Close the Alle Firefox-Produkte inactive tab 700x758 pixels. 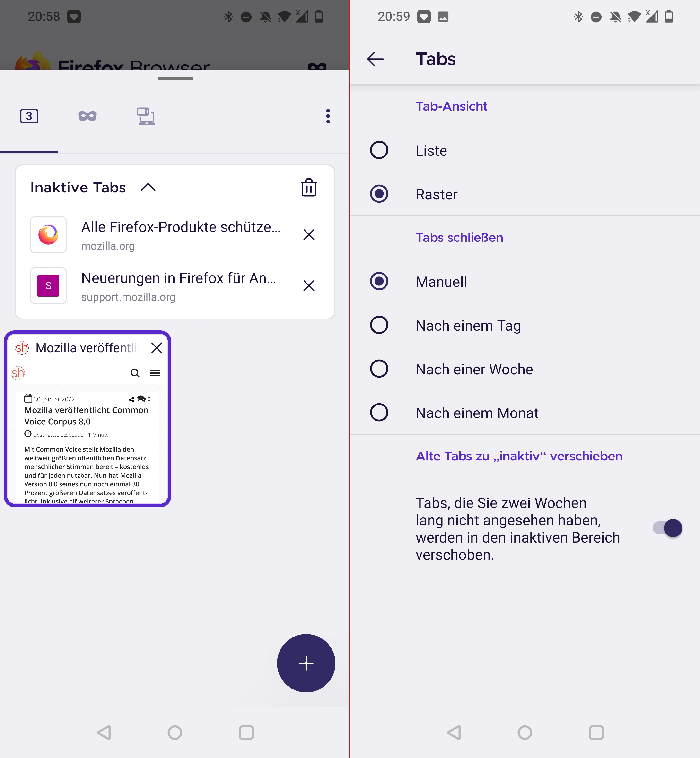point(309,235)
